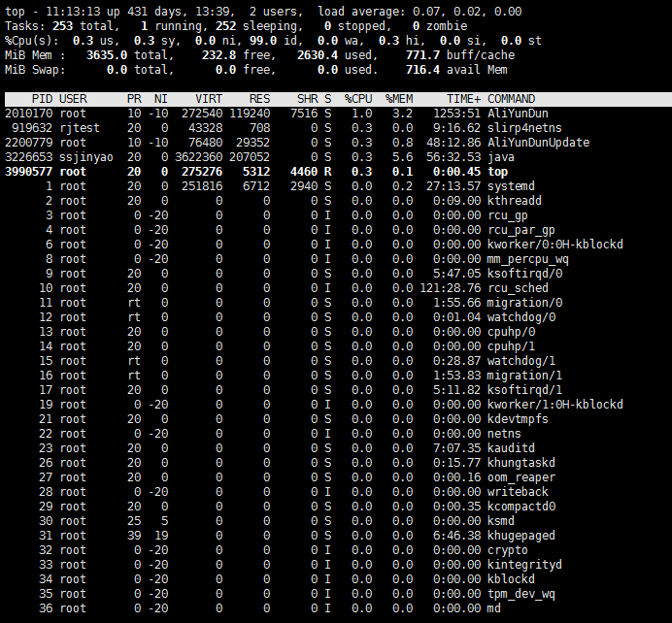
Task: Select the 771.7 buff/cache value
Action: tap(422, 55)
